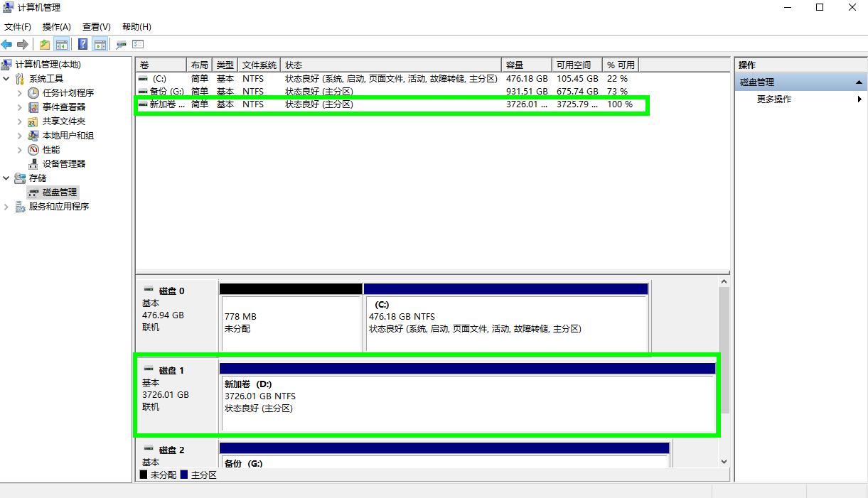Select 服务和应用程序 tree item
The width and height of the screenshot is (868, 498).
click(x=59, y=207)
